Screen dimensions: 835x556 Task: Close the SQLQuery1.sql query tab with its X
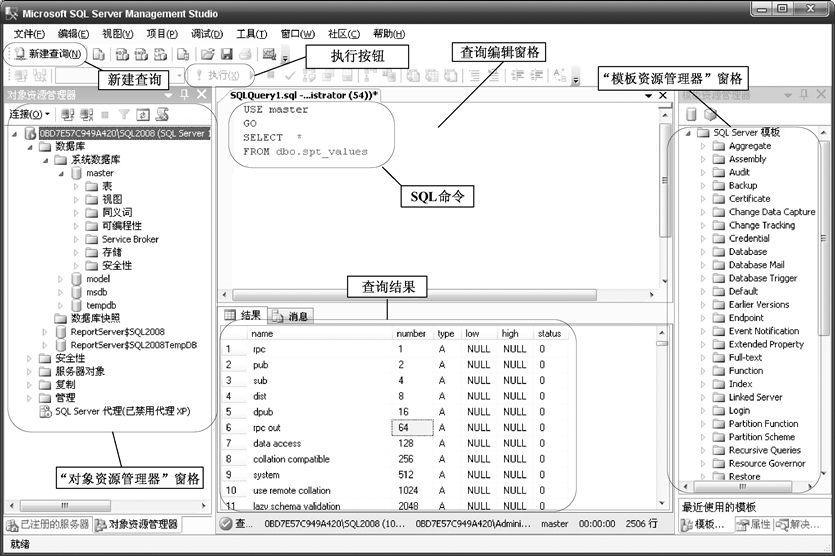(663, 95)
